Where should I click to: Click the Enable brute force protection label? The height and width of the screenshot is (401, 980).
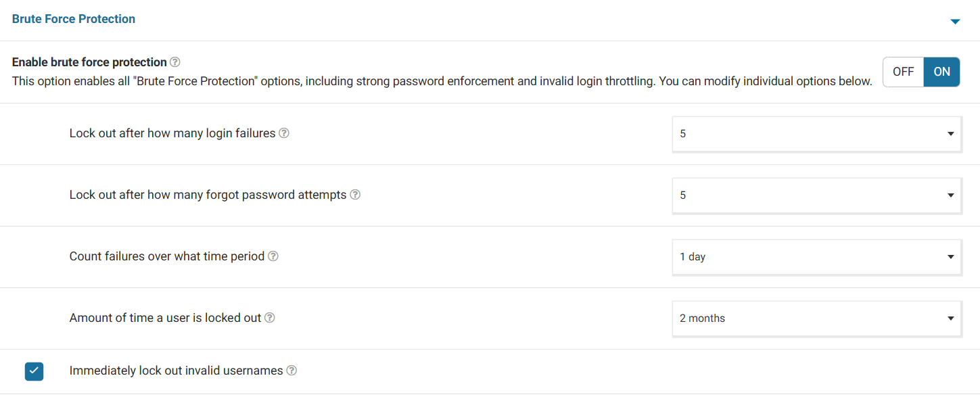89,62
